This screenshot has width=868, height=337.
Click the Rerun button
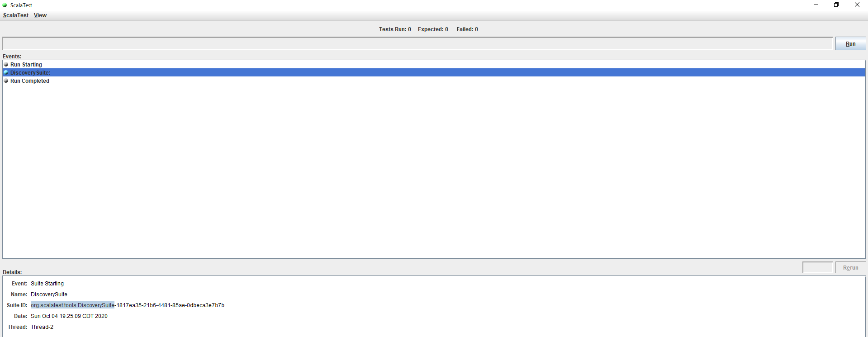pyautogui.click(x=850, y=268)
